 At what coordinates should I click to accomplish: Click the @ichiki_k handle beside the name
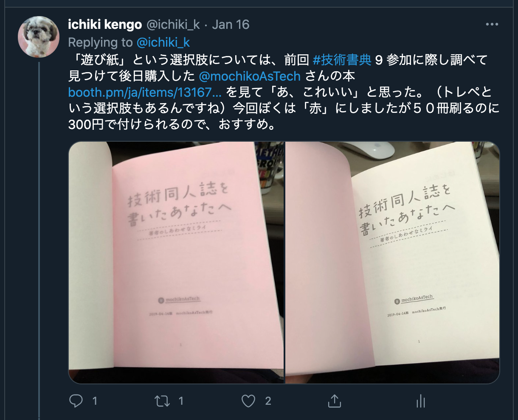tap(173, 25)
